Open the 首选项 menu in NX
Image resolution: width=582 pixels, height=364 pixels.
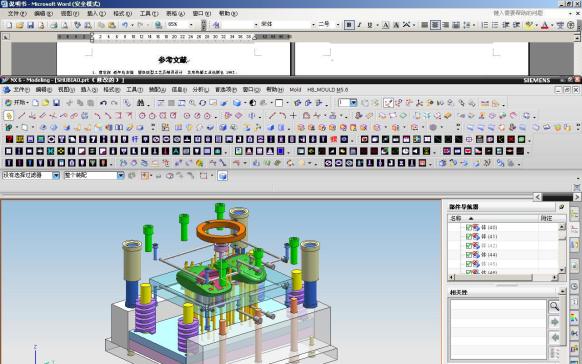pyautogui.click(x=226, y=90)
